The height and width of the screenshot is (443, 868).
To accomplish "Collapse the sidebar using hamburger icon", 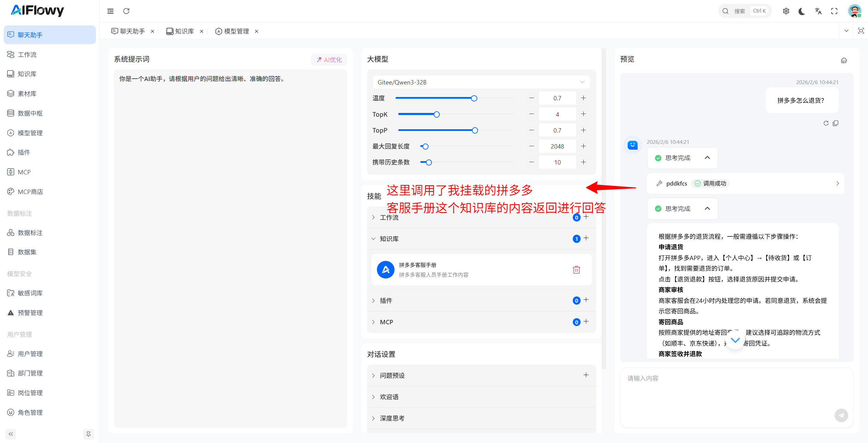I will click(110, 11).
